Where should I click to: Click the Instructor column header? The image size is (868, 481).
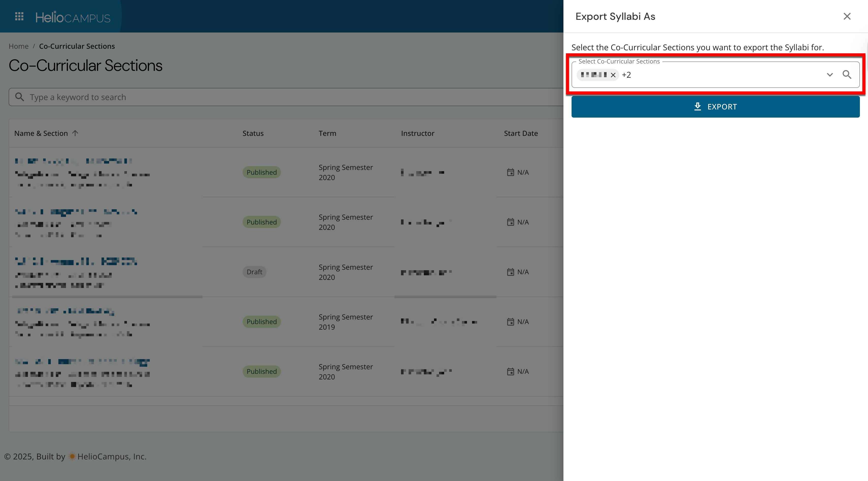coord(418,133)
